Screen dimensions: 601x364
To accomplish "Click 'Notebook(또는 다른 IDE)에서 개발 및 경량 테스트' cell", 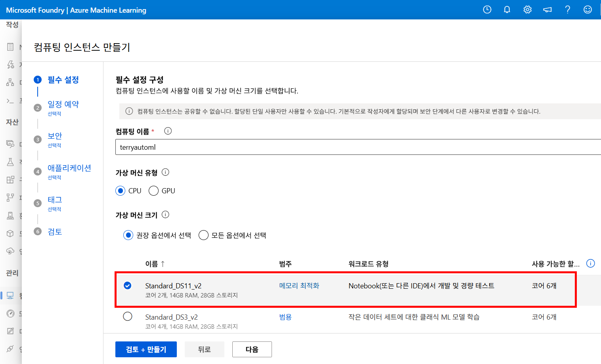I will click(421, 286).
